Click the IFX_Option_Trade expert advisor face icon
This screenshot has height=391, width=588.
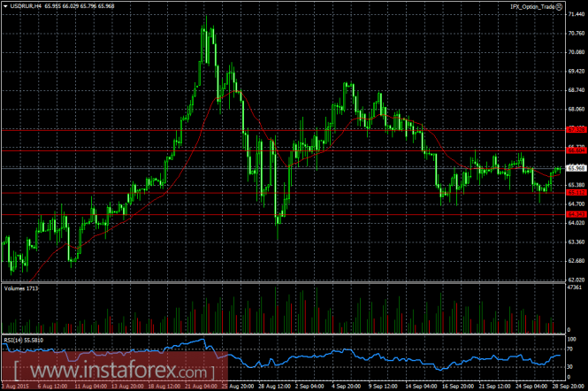click(559, 7)
